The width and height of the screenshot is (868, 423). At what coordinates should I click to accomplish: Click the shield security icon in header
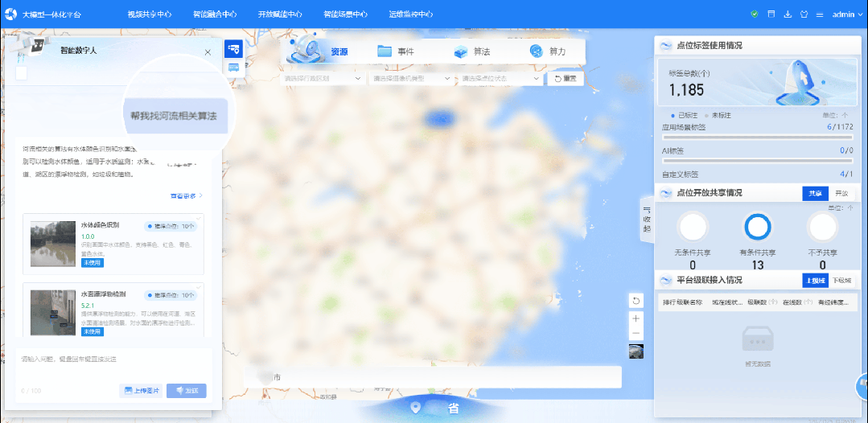pos(754,14)
